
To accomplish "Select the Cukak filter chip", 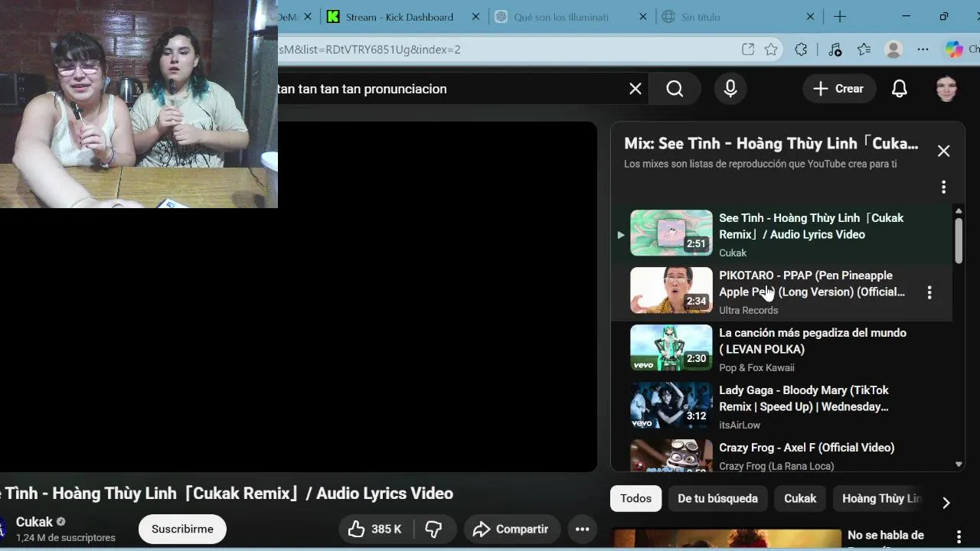I will click(800, 498).
